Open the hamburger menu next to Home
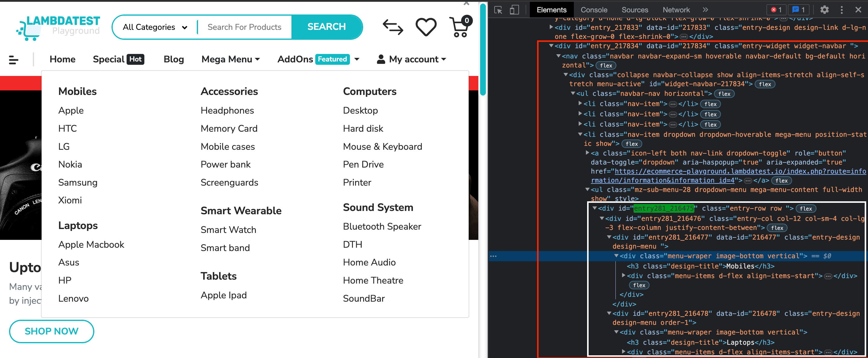This screenshot has width=868, height=358. coord(14,60)
